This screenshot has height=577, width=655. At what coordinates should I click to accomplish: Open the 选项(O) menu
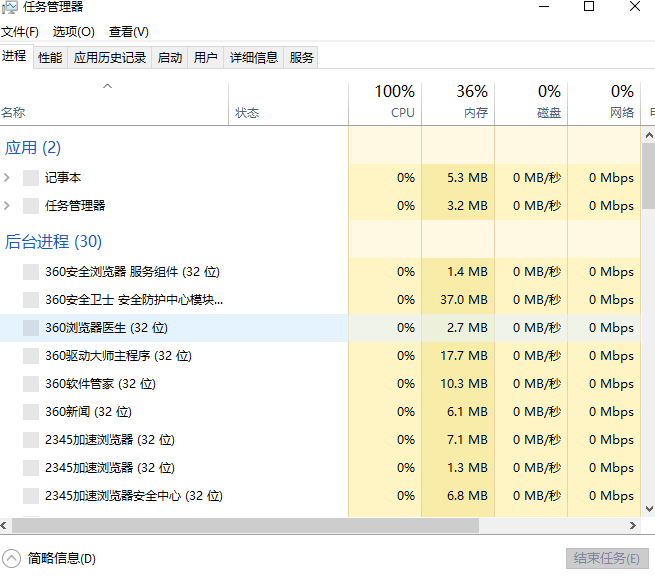tap(74, 32)
